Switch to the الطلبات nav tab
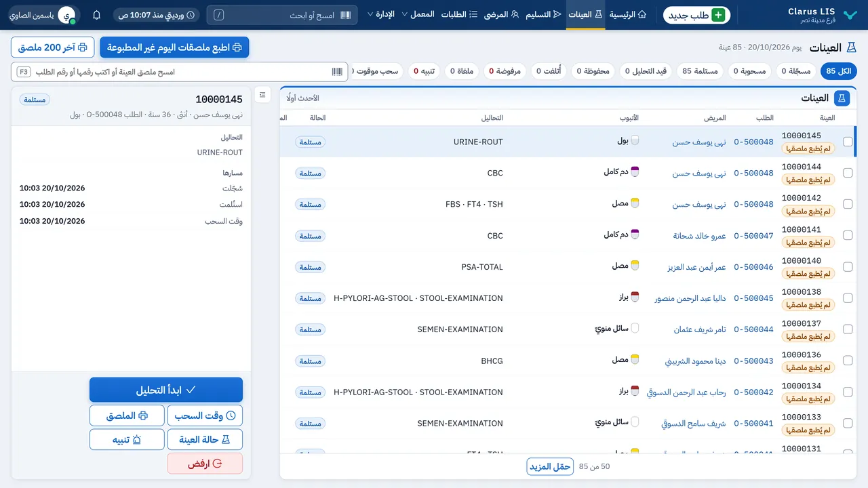Viewport: 868px width, 488px height. 459,15
